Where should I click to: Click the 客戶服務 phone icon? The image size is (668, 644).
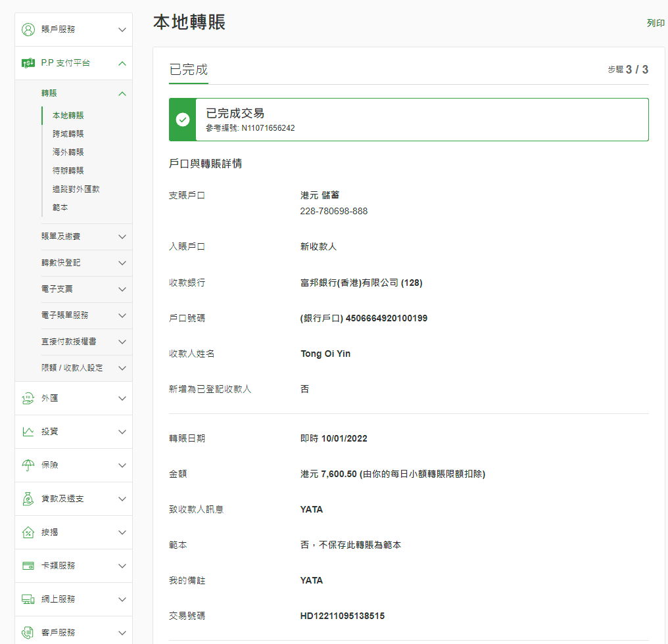coord(28,633)
